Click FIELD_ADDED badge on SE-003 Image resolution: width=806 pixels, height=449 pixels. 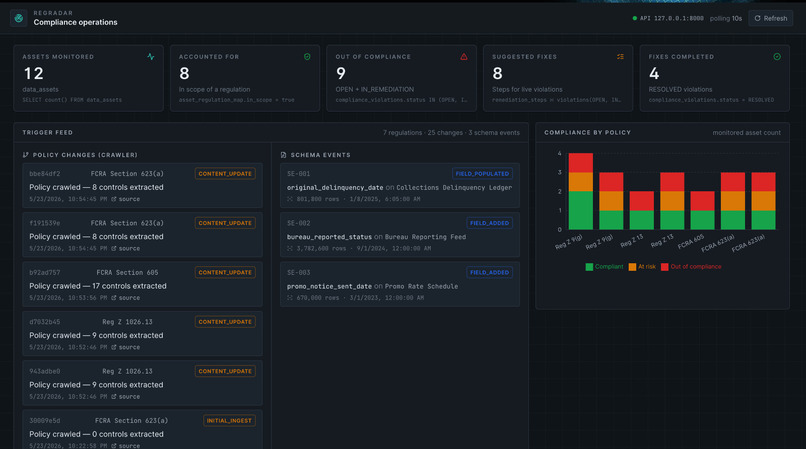pos(489,273)
